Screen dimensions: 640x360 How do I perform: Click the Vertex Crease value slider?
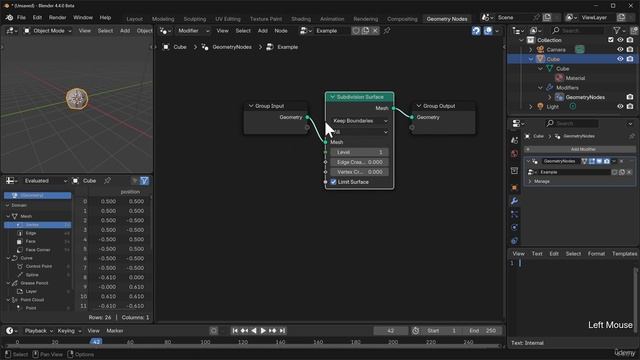360,172
